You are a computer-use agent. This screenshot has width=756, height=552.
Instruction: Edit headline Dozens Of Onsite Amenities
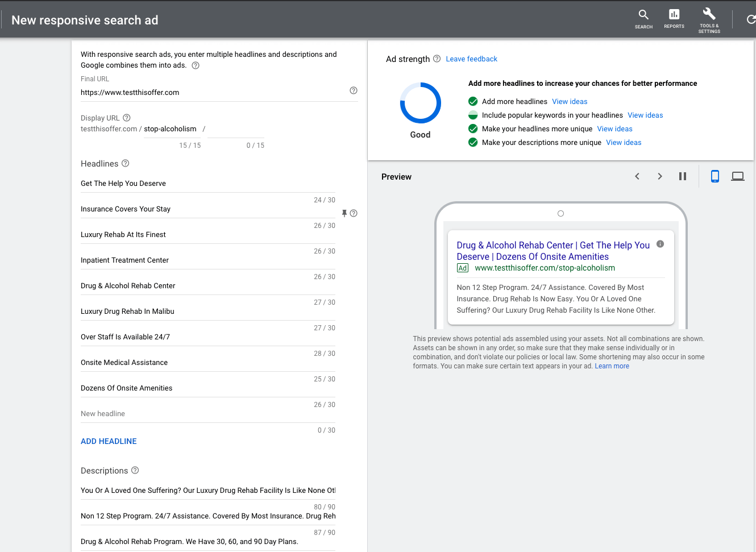(208, 388)
